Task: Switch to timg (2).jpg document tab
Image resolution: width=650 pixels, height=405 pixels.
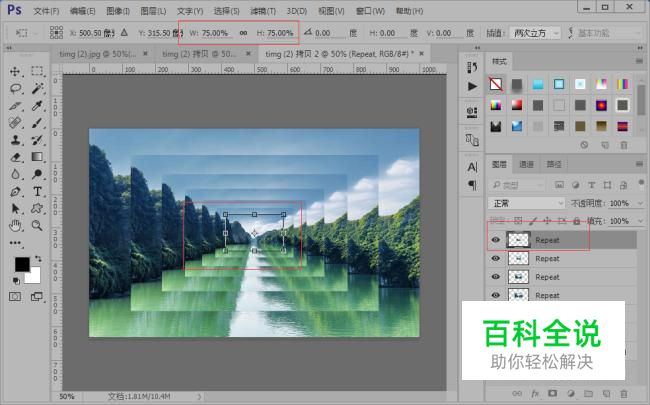Action: click(x=98, y=54)
